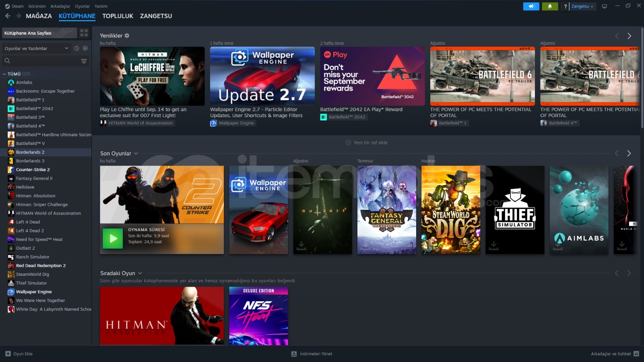Open downloads manager icon at bottom
Screen dimensions: 644x362
[x=294, y=354]
